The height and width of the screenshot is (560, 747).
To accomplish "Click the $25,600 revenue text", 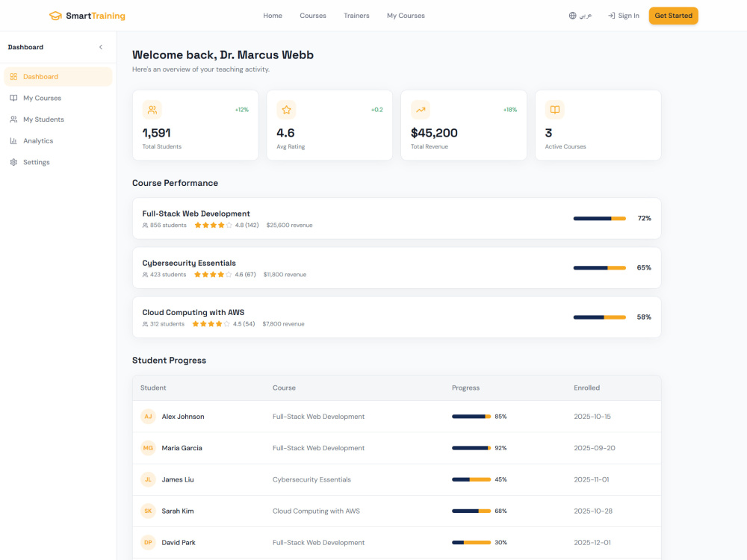I will 289,225.
